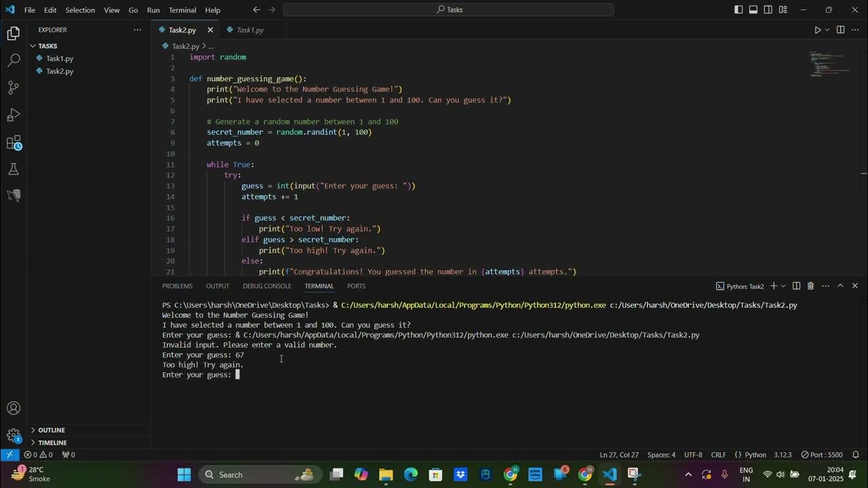
Task: Toggle the Secondary Side Bar
Action: click(768, 9)
